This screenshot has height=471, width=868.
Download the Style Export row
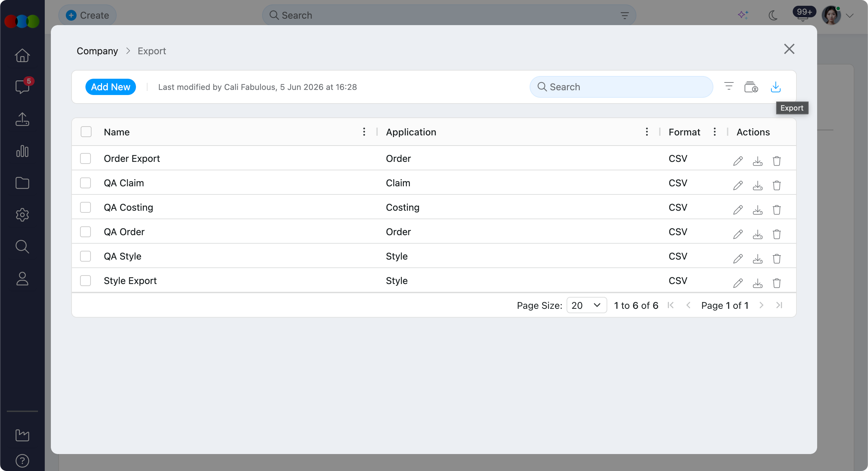[x=757, y=283]
